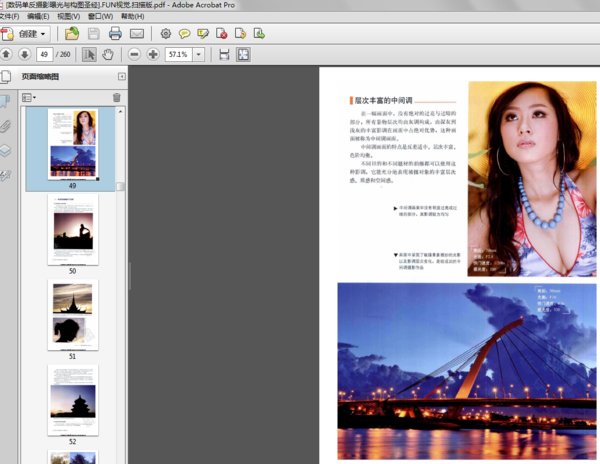Toggle fit-to-page full view mode
The width and height of the screenshot is (600, 464).
(x=243, y=54)
